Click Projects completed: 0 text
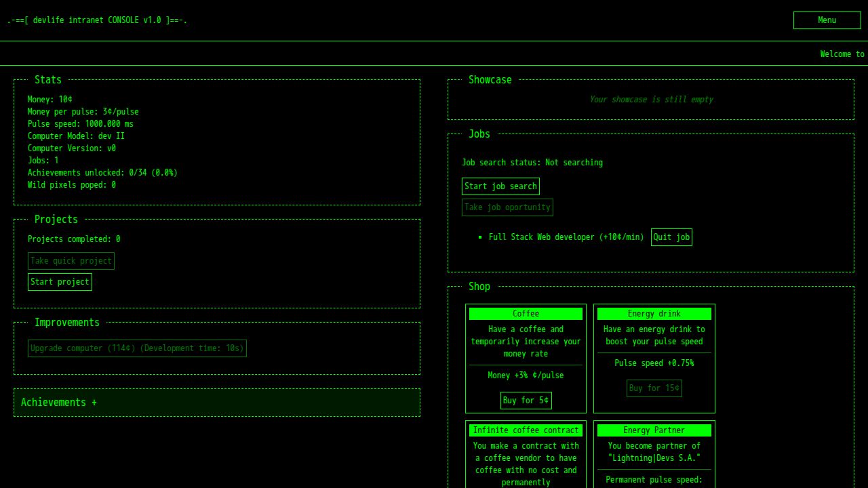This screenshot has height=488, width=868. (x=74, y=239)
